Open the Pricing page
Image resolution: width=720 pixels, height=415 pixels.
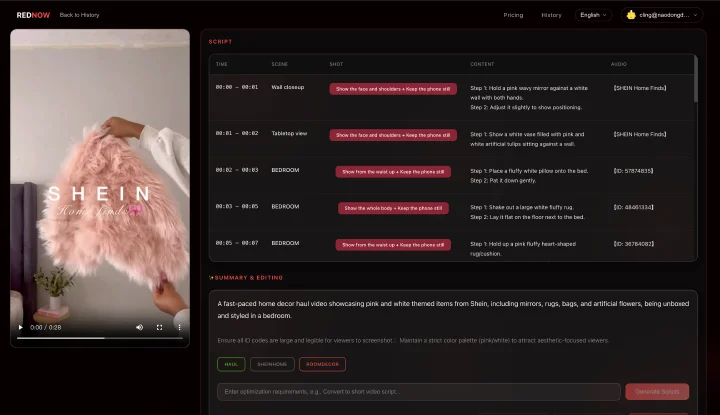click(x=513, y=15)
